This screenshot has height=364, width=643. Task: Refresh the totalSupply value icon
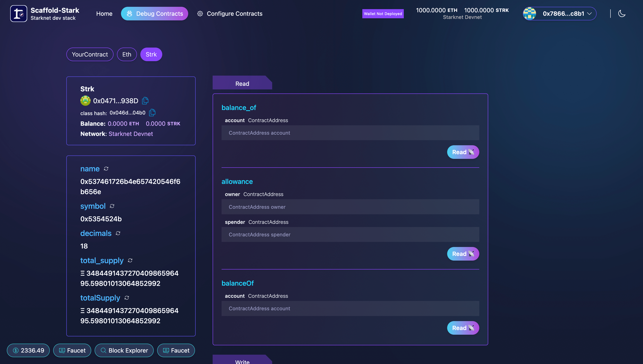127,298
